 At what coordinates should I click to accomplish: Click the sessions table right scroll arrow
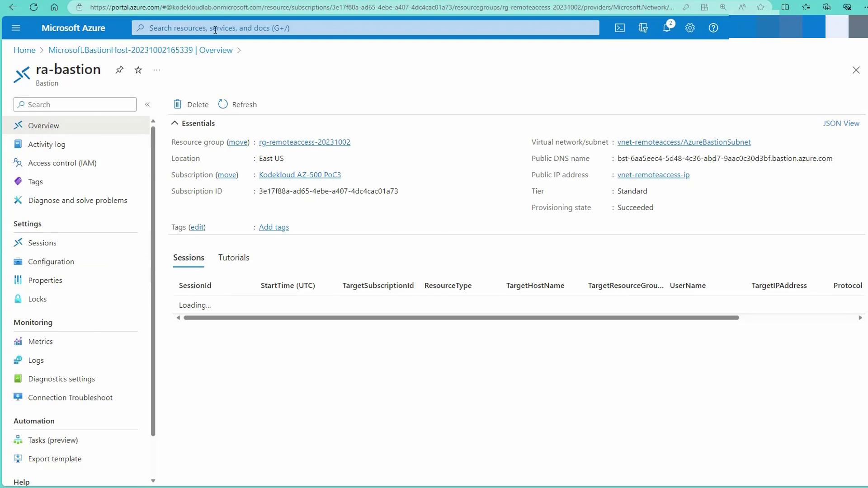860,318
